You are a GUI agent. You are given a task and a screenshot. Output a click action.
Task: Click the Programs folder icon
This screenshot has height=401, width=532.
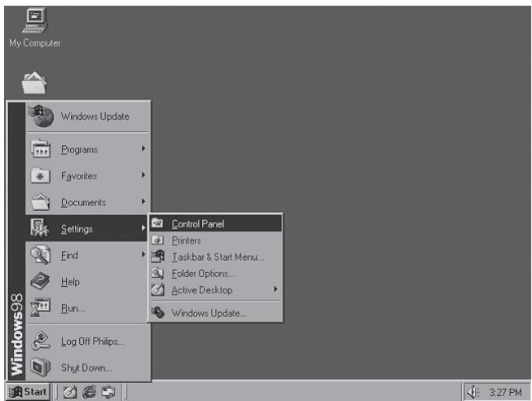coord(41,148)
